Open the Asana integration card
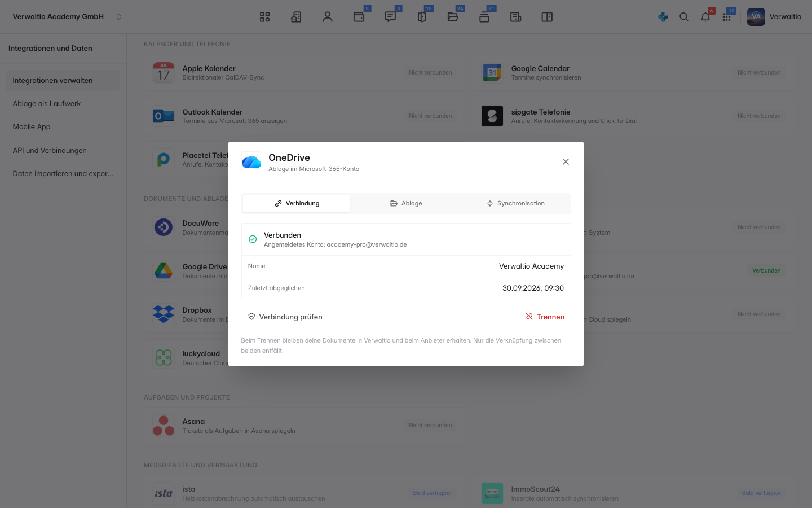 click(x=305, y=426)
